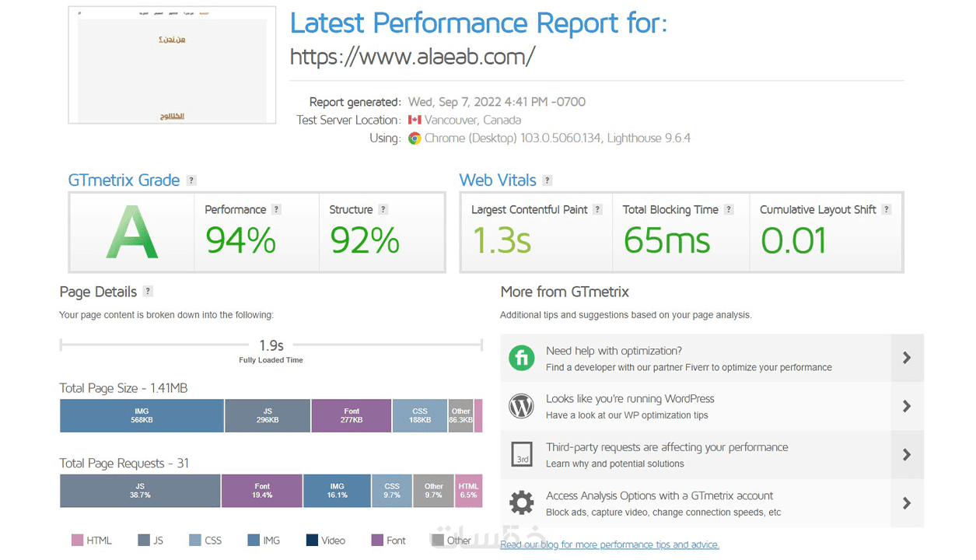This screenshot has width=976, height=560.
Task: Select Font 277KB page size segment
Action: [352, 415]
